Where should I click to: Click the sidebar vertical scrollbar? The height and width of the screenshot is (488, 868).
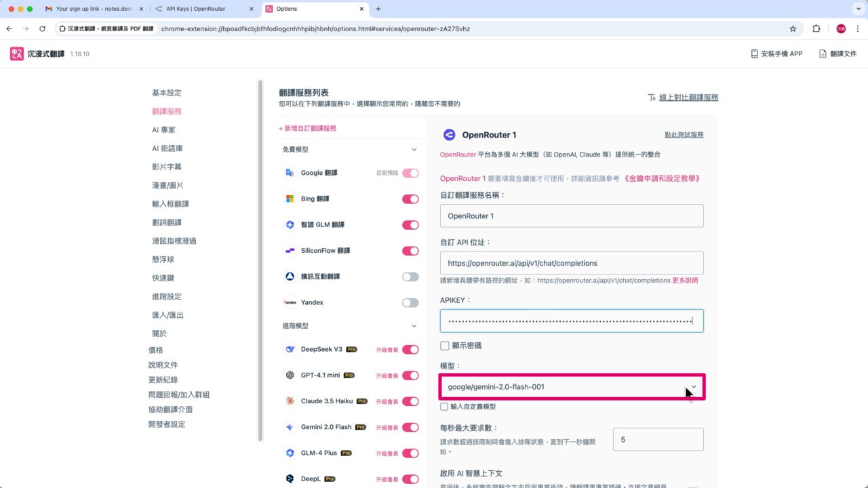coord(260,261)
